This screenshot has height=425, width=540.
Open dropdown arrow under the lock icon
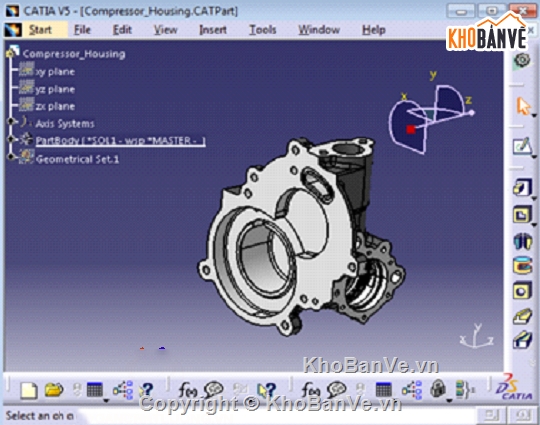coord(449,401)
